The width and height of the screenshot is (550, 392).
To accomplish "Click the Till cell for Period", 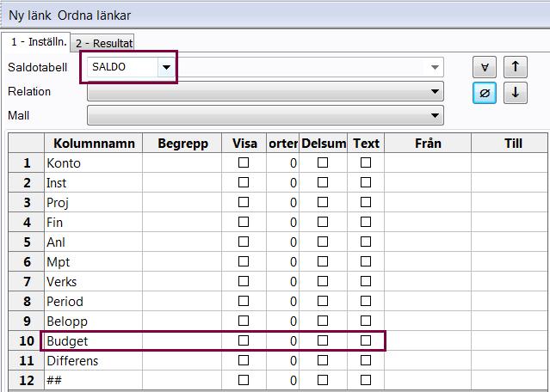I will pyautogui.click(x=510, y=301).
